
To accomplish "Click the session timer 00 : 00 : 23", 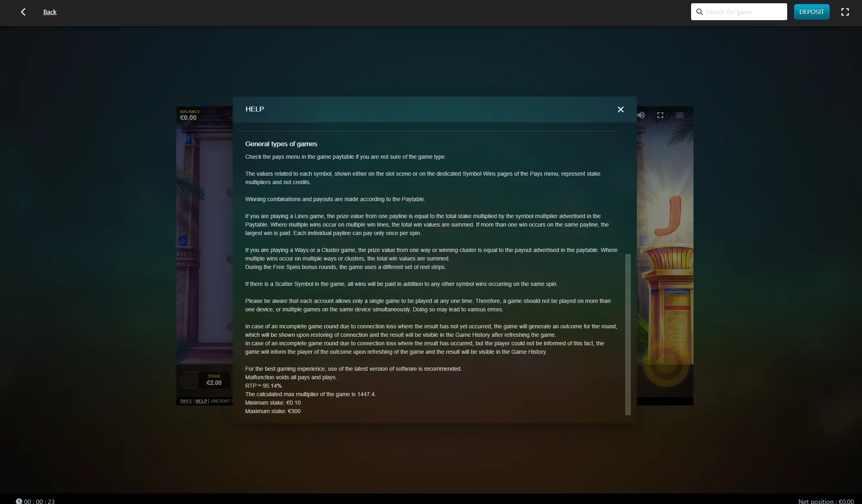I will (39, 501).
